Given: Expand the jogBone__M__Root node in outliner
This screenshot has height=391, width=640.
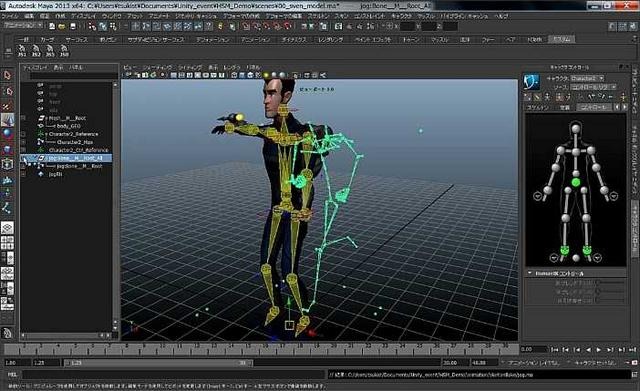Looking at the screenshot, I should (23, 166).
